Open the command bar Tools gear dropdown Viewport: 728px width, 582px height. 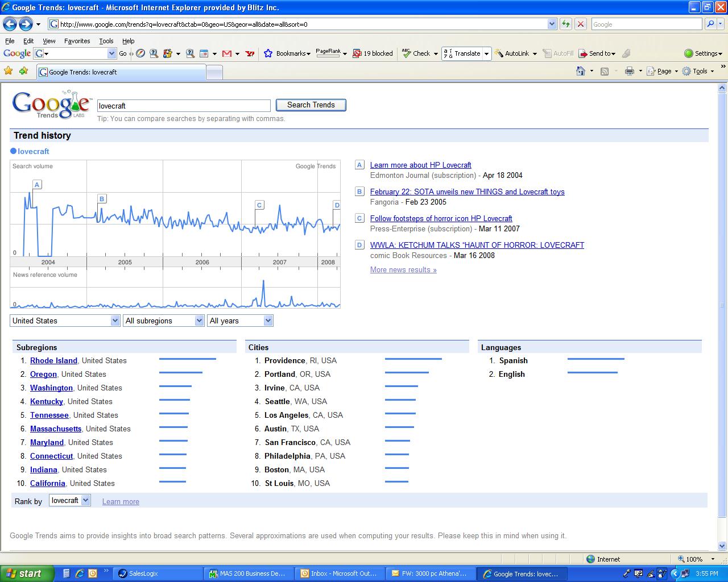click(698, 71)
